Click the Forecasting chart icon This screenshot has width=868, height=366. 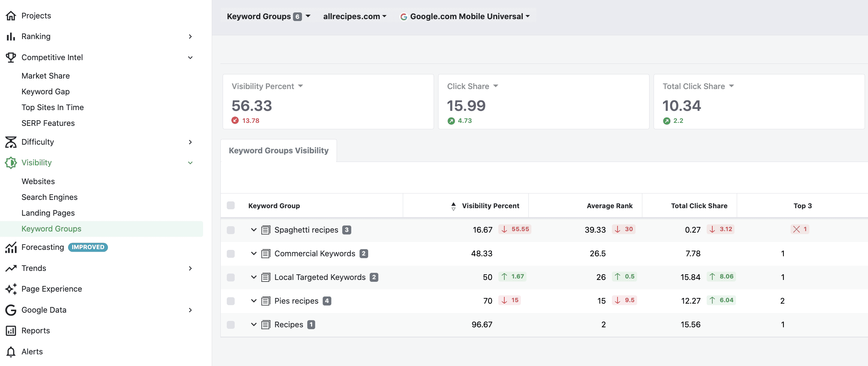(11, 247)
